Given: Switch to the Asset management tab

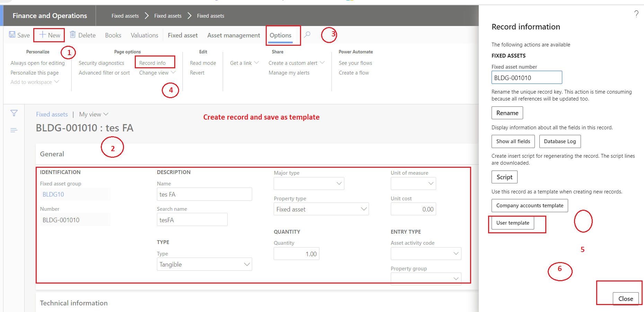Looking at the screenshot, I should click(x=233, y=35).
